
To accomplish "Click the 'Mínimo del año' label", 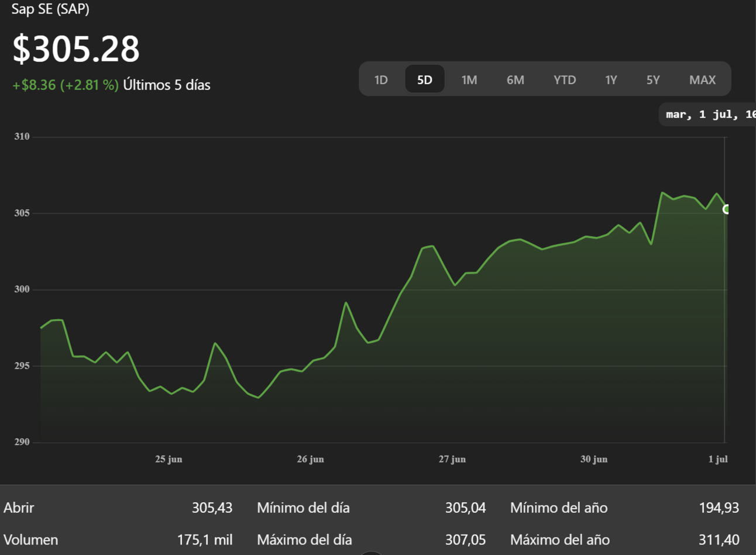I will point(559,508).
